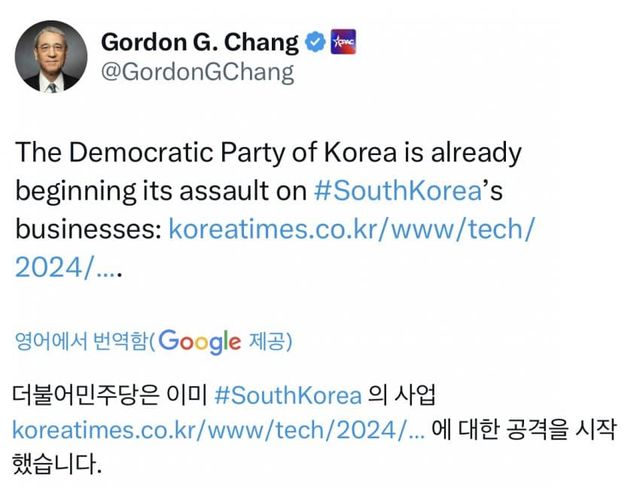Click the Korean phrase "에 대한 공격을 시작"

coord(528,430)
